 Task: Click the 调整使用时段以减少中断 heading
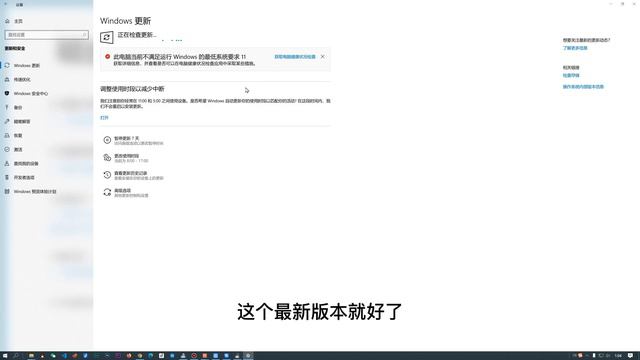pos(132,89)
